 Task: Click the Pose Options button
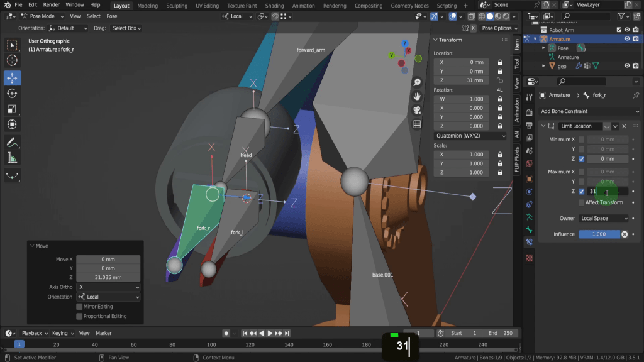[x=498, y=28]
